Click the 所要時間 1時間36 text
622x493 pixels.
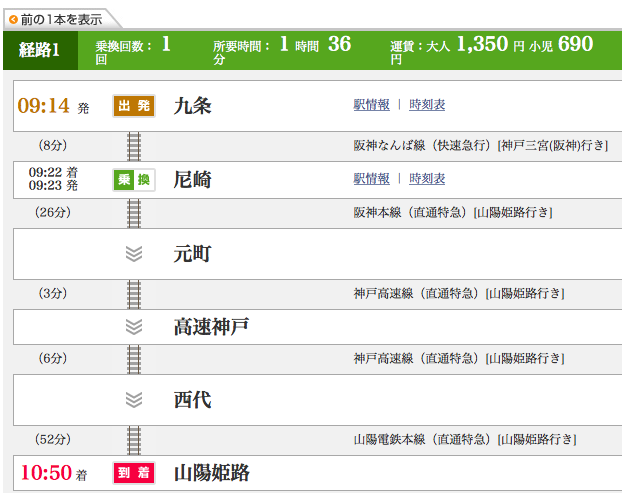pyautogui.click(x=282, y=50)
